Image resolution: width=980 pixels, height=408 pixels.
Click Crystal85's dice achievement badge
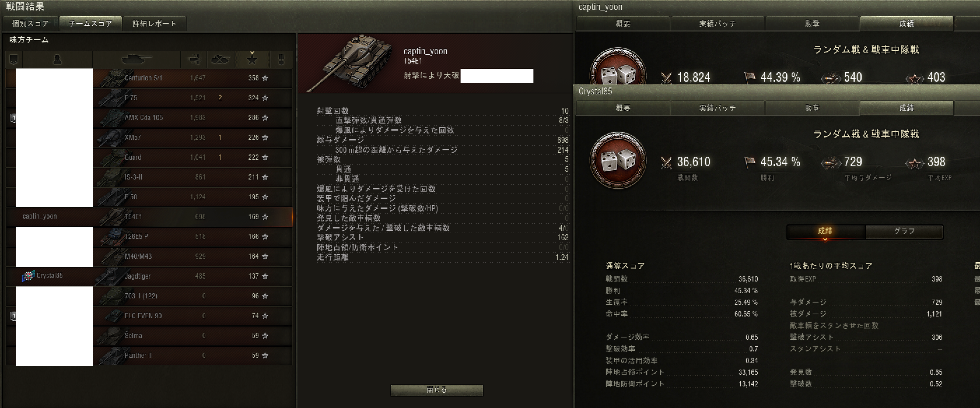pos(618,160)
